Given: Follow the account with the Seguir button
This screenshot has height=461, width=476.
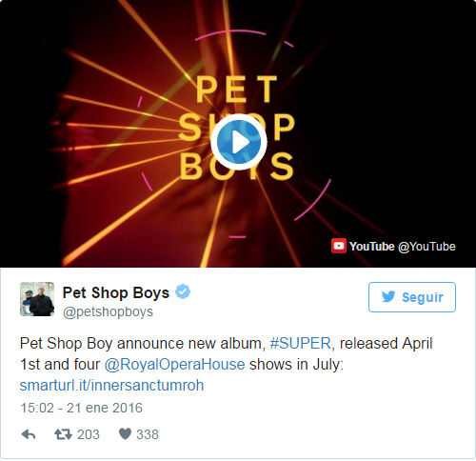Looking at the screenshot, I should click(412, 297).
